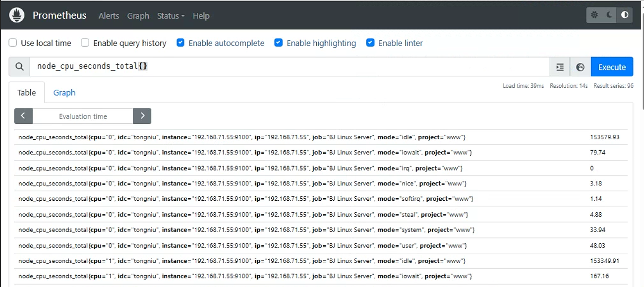Screen dimensions: 644x287
Task: Go to the previous evaluation time
Action: tap(23, 116)
